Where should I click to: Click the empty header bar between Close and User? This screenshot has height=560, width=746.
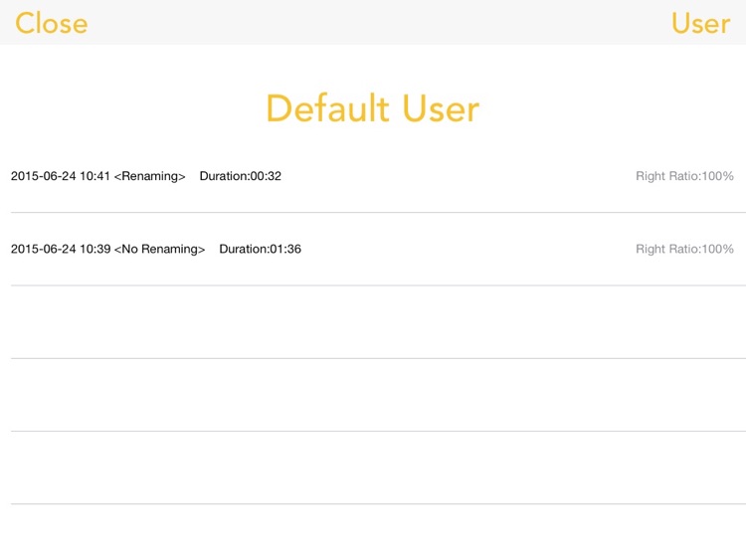pos(373,23)
